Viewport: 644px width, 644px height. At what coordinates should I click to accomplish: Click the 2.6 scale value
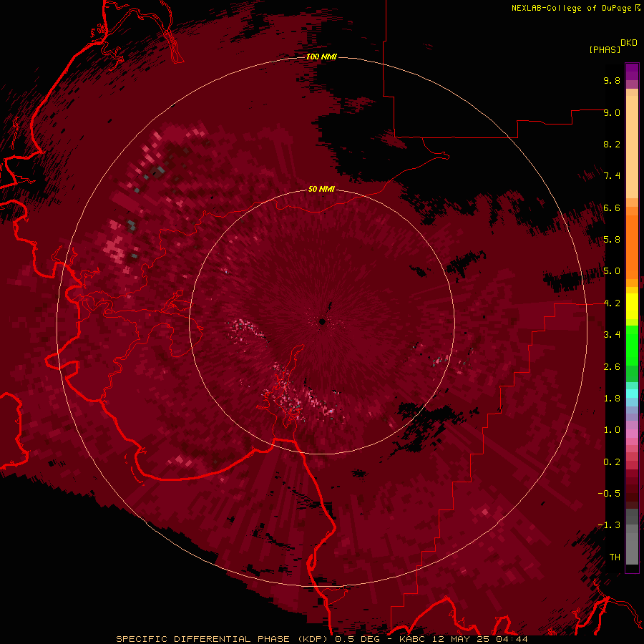[x=612, y=367]
